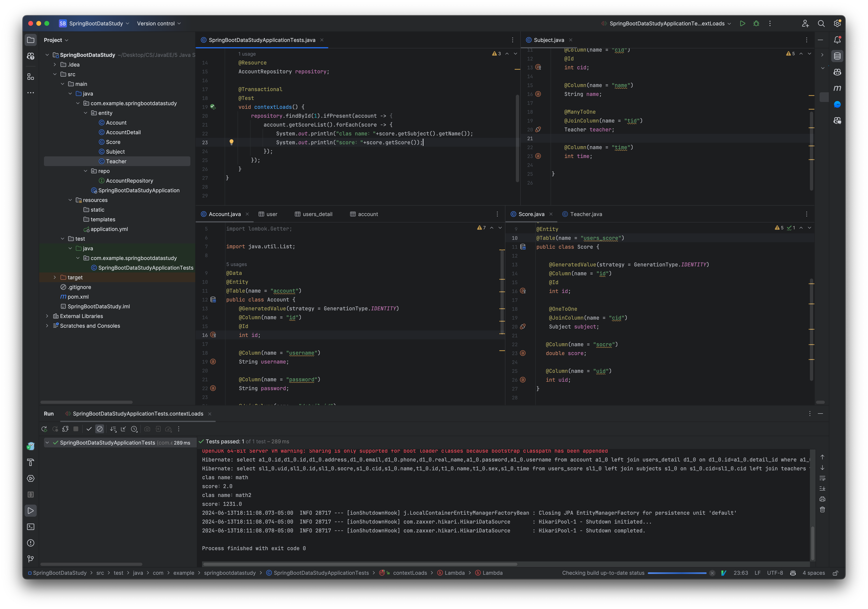The height and width of the screenshot is (609, 868).
Task: Open Notifications bell icon
Action: [837, 40]
